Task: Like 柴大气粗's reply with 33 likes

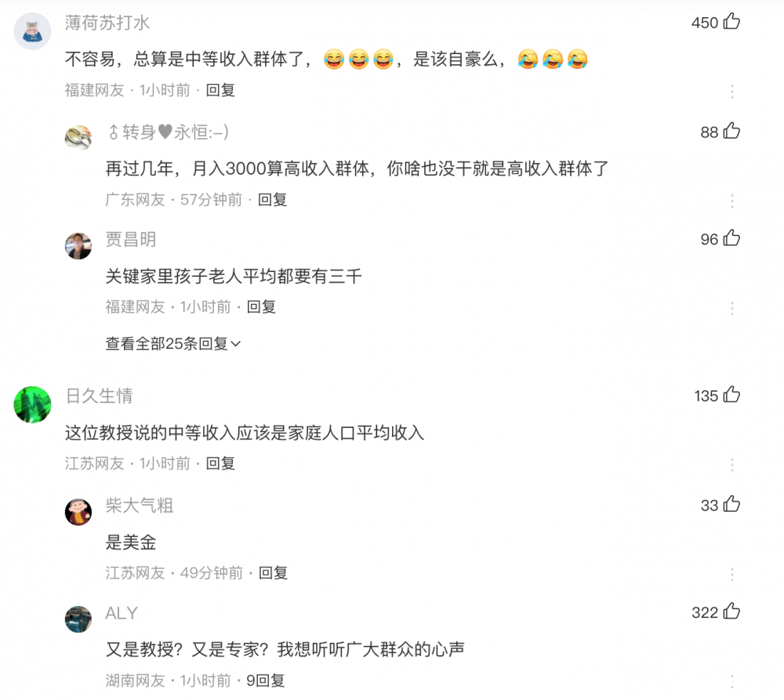Action: [x=731, y=504]
